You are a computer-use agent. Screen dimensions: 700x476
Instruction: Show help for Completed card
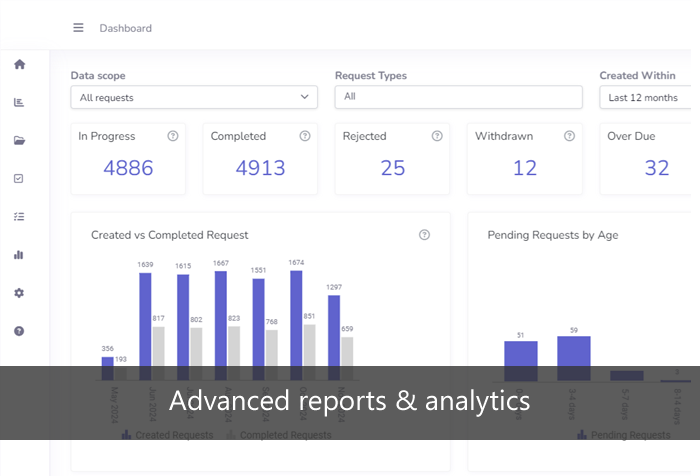point(305,136)
